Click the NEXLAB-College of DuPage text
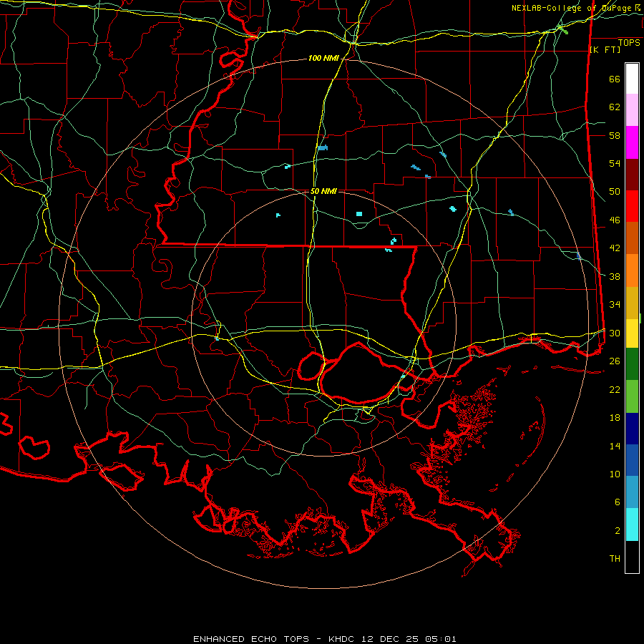644x644 pixels. tap(571, 8)
